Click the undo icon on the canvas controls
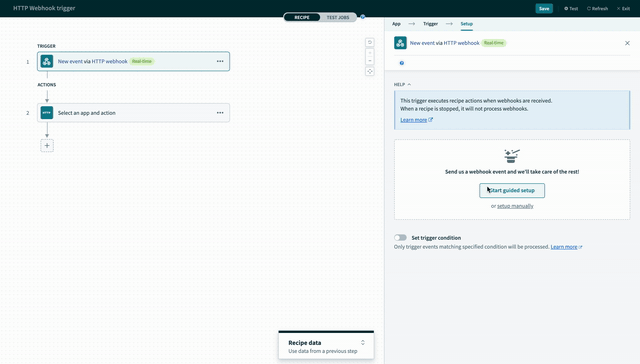This screenshot has width=640, height=364. tap(369, 42)
